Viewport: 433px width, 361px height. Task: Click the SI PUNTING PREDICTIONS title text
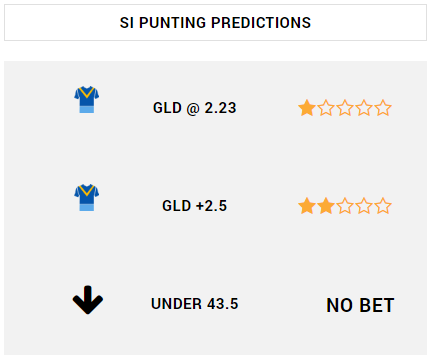(215, 23)
